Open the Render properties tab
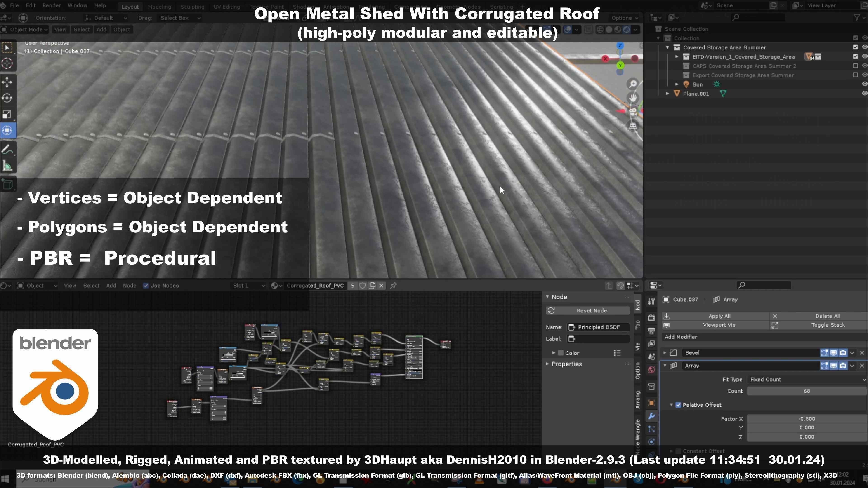The width and height of the screenshot is (868, 488). (x=651, y=318)
